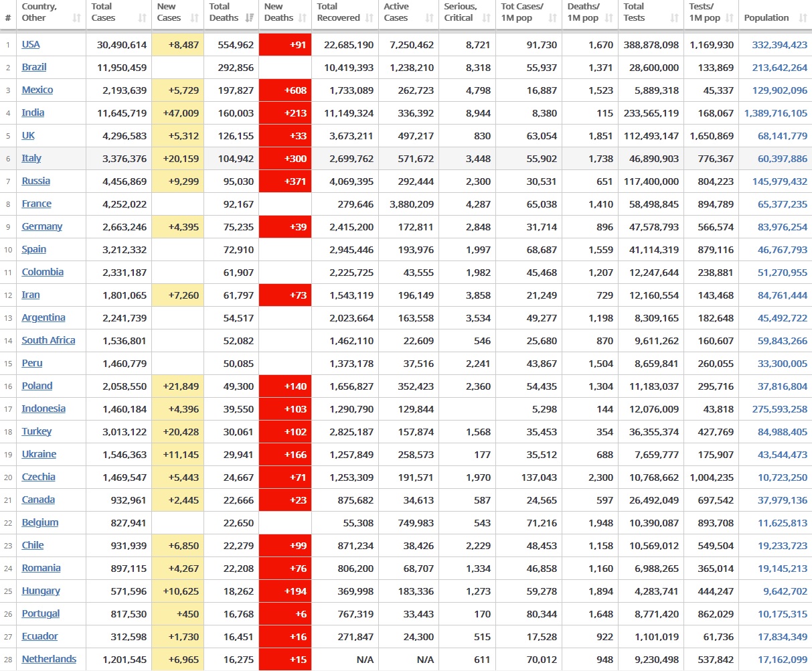The image size is (812, 671).
Task: Open Iran country link
Action: 31,295
